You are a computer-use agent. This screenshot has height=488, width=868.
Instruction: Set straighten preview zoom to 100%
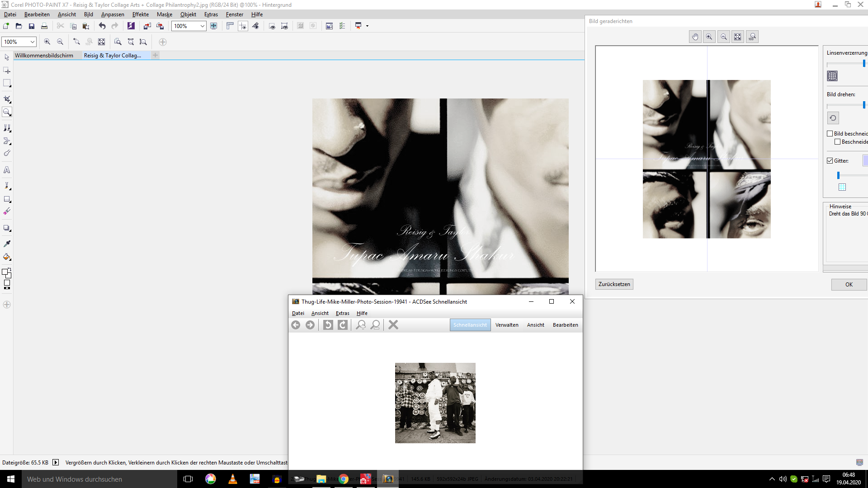(752, 37)
